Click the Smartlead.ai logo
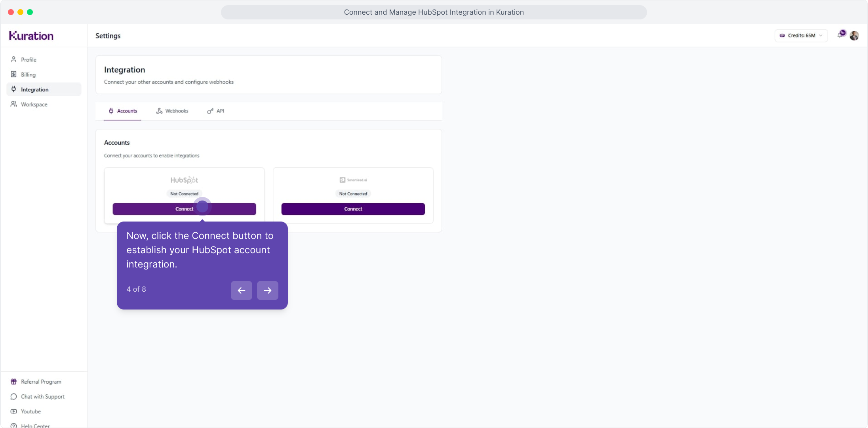 coord(353,180)
